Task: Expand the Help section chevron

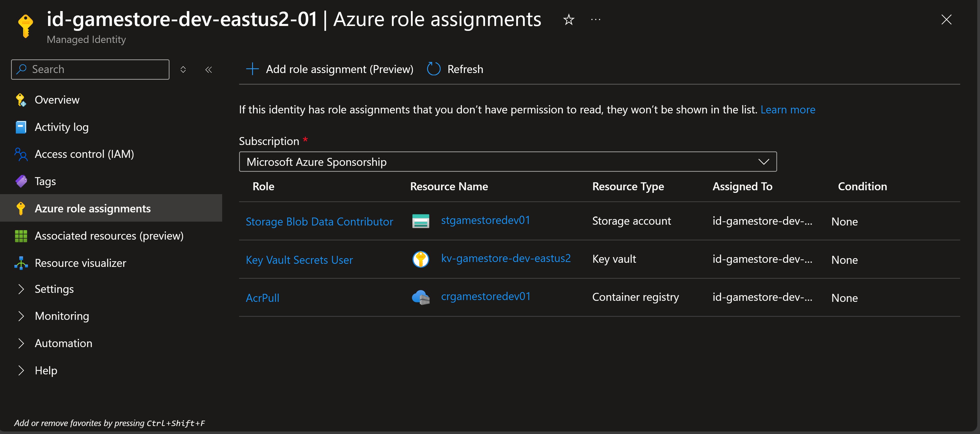Action: pyautogui.click(x=21, y=370)
